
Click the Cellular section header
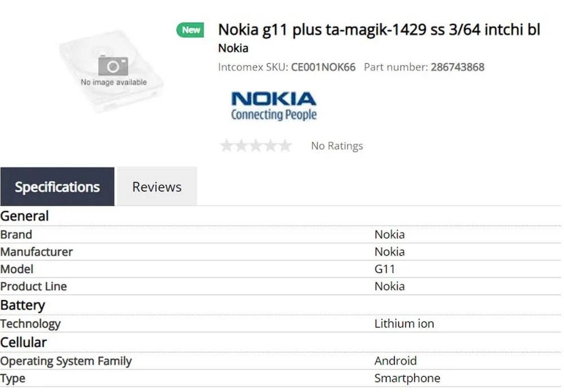click(x=24, y=342)
